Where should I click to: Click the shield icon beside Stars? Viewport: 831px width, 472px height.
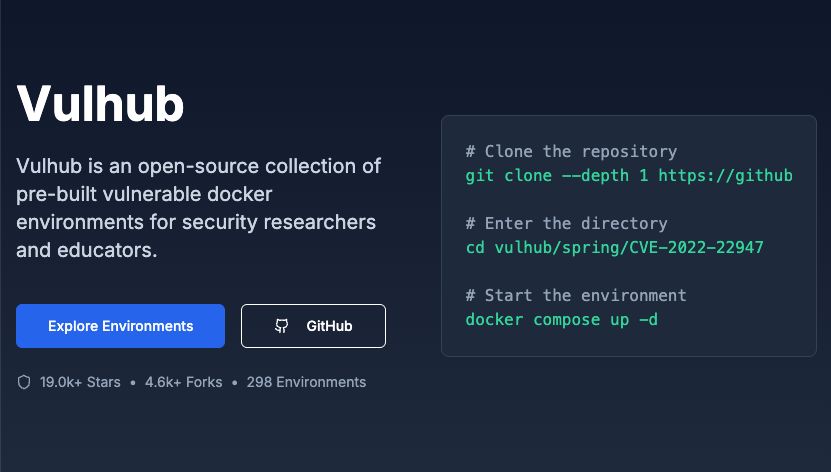[24, 382]
